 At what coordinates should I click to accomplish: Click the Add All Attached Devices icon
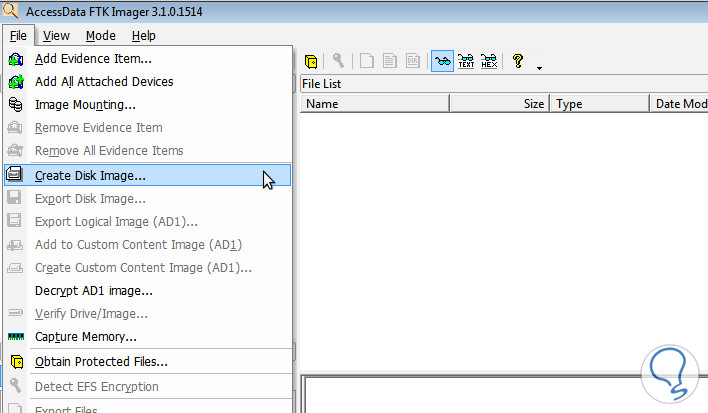15,82
